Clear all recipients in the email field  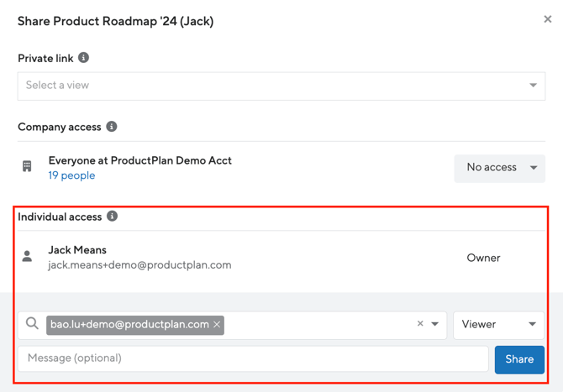pos(420,324)
